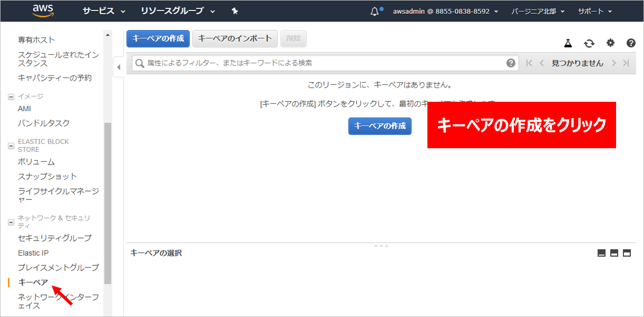Open the notifications bell icon
Image resolution: width=644 pixels, height=317 pixels.
click(x=375, y=11)
